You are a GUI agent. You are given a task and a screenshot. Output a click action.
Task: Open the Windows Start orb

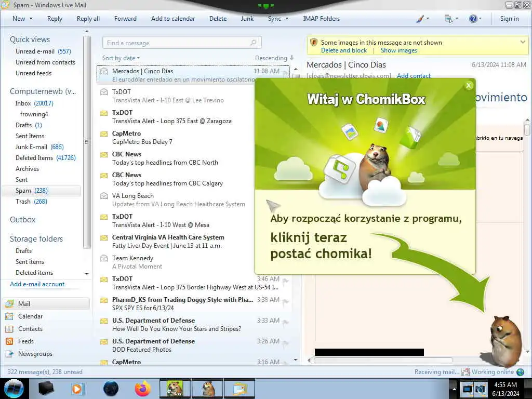[x=14, y=389]
